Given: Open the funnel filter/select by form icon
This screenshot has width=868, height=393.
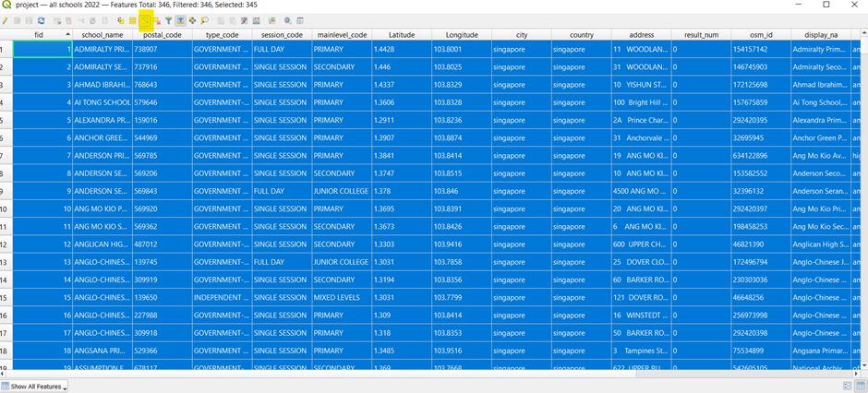Looking at the screenshot, I should point(169,20).
